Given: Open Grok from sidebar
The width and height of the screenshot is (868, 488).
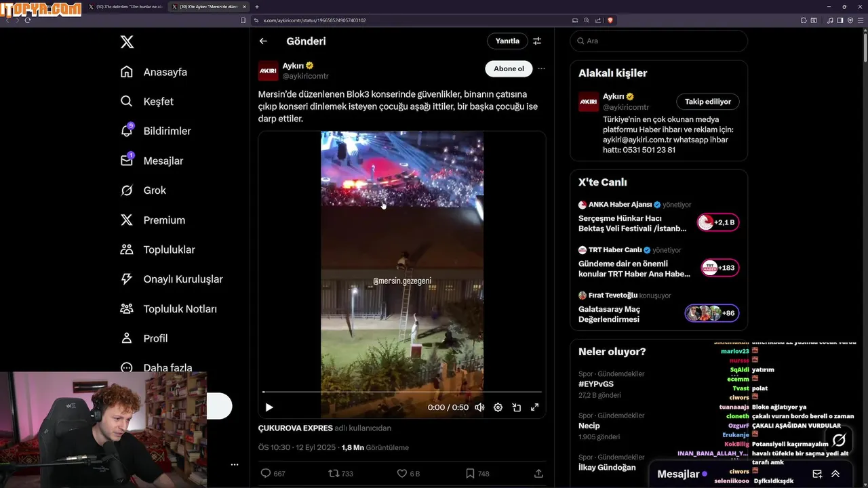Looking at the screenshot, I should click(x=143, y=190).
